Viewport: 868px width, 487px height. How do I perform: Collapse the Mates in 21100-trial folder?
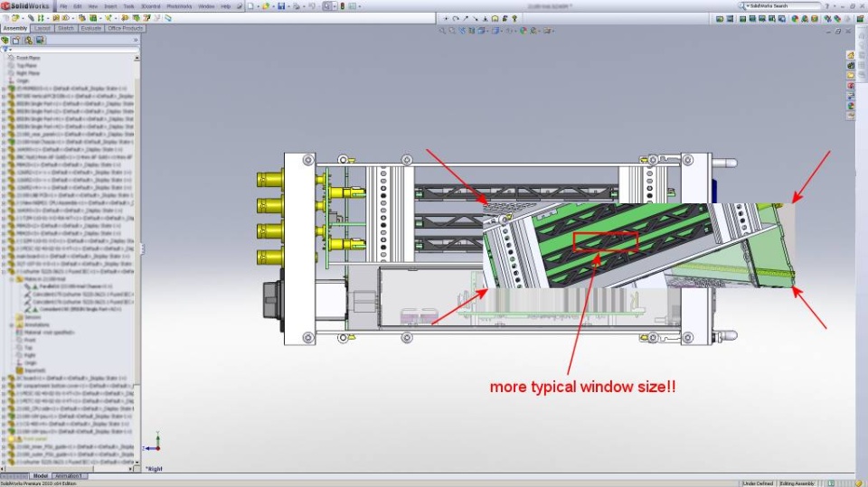point(12,279)
